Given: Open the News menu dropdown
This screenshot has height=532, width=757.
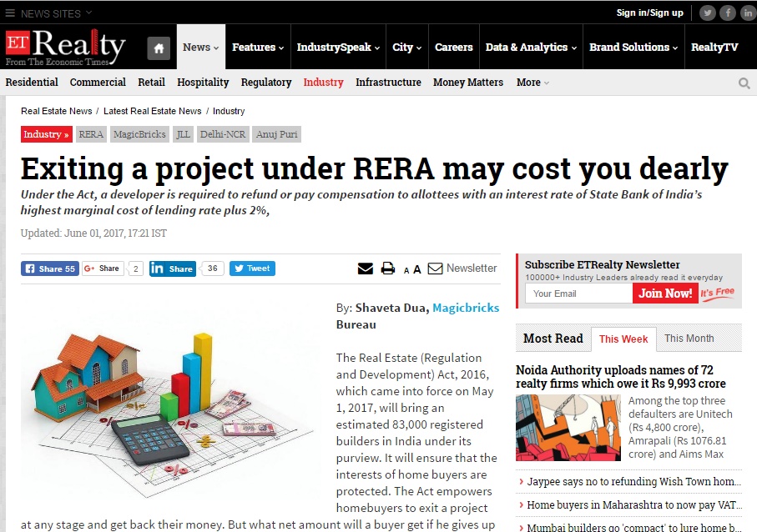Looking at the screenshot, I should [x=201, y=48].
